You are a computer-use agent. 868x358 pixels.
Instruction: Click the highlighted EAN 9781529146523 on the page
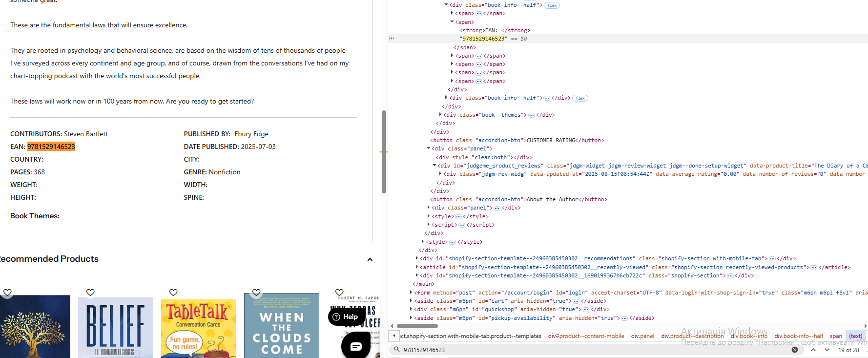(51, 147)
